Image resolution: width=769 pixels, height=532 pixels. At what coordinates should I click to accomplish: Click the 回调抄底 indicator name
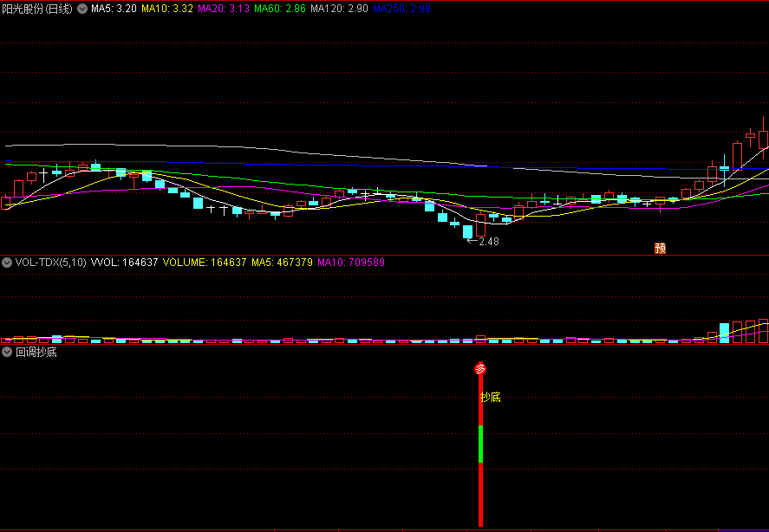[36, 352]
